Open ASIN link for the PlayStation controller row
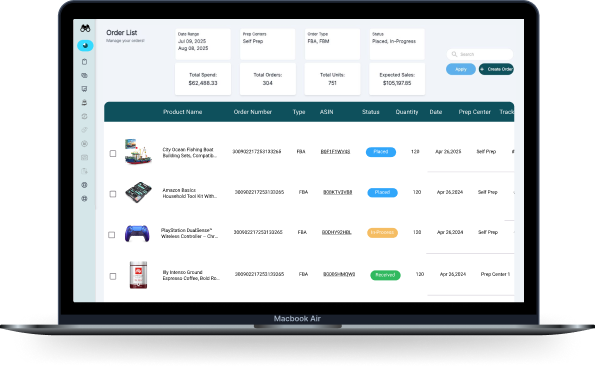 [x=337, y=232]
